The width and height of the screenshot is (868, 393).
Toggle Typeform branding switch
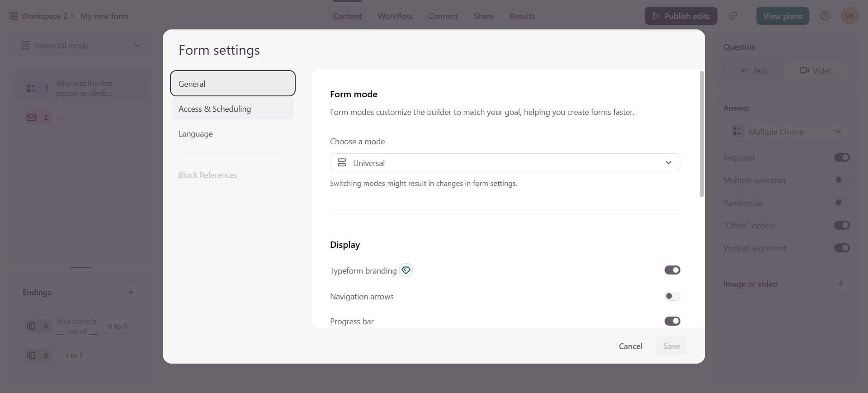click(672, 270)
